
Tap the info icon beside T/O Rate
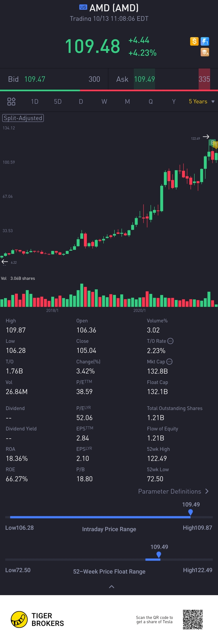pyautogui.click(x=171, y=341)
